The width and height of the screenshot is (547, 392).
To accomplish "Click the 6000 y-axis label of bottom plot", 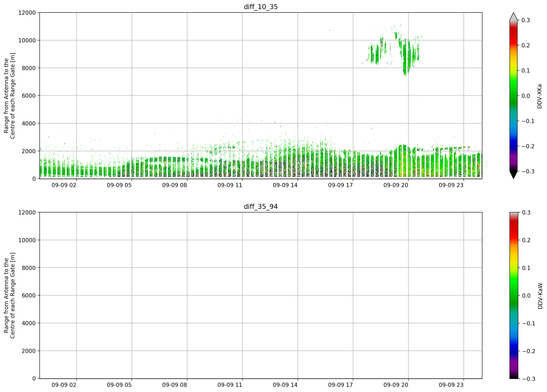I will click(29, 295).
